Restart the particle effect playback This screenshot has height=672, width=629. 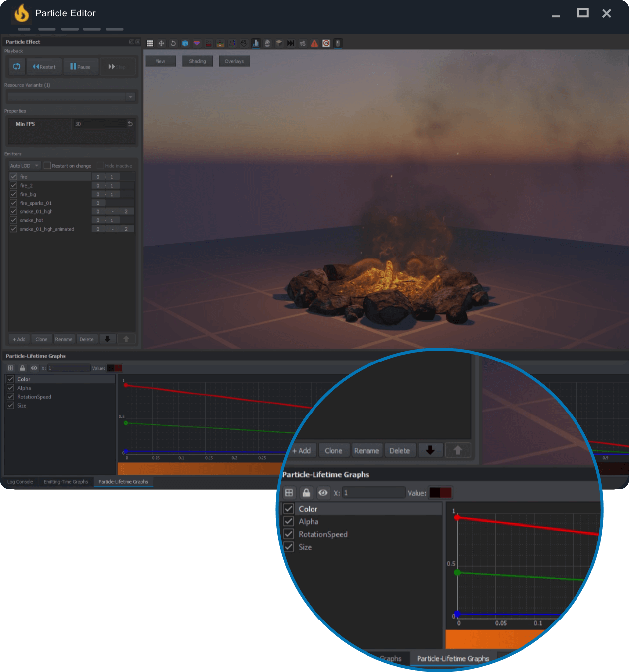[44, 66]
